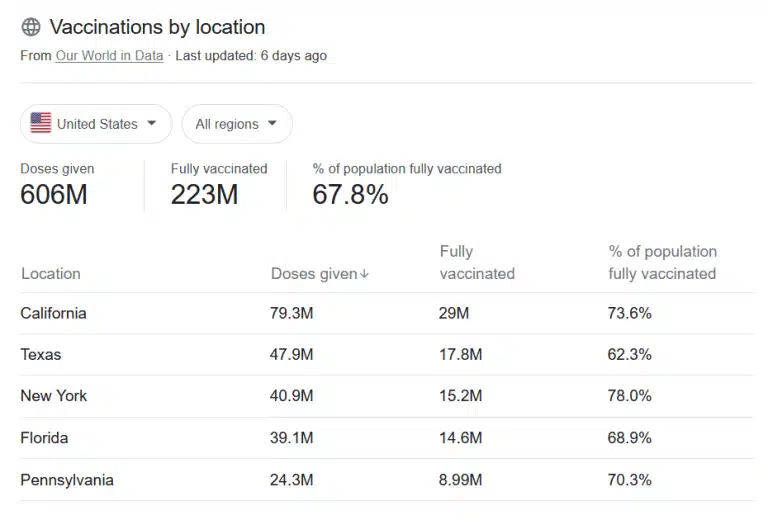Select the California row
The height and width of the screenshot is (520, 768).
click(x=387, y=313)
